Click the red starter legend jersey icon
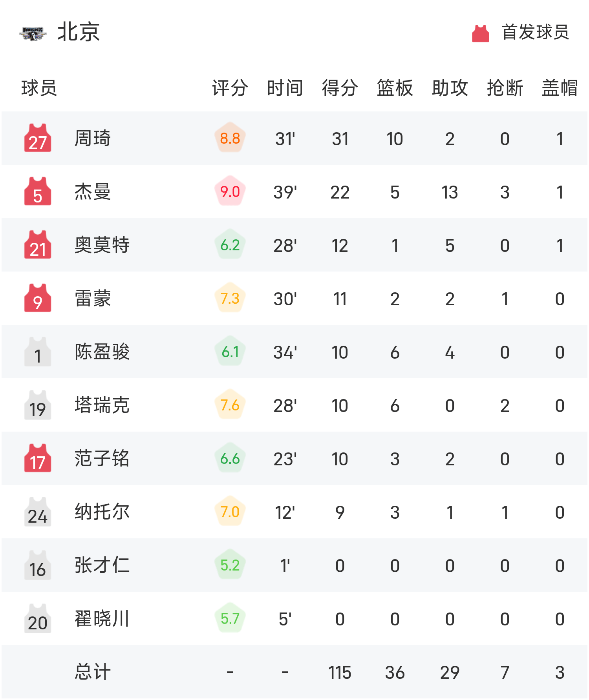Image resolution: width=589 pixels, height=700 pixels. 480,33
